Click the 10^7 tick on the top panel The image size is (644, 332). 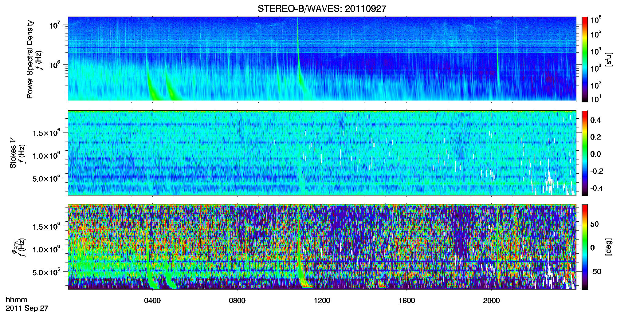coord(55,25)
